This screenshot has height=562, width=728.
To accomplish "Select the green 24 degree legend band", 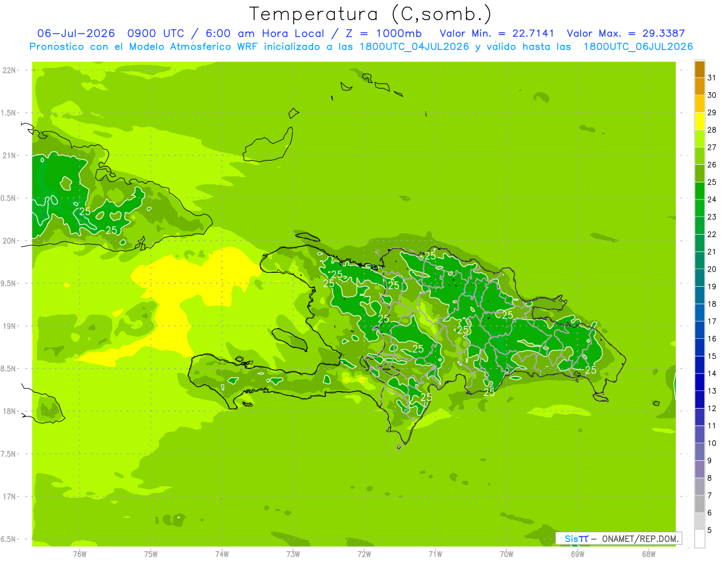I will click(x=699, y=191).
